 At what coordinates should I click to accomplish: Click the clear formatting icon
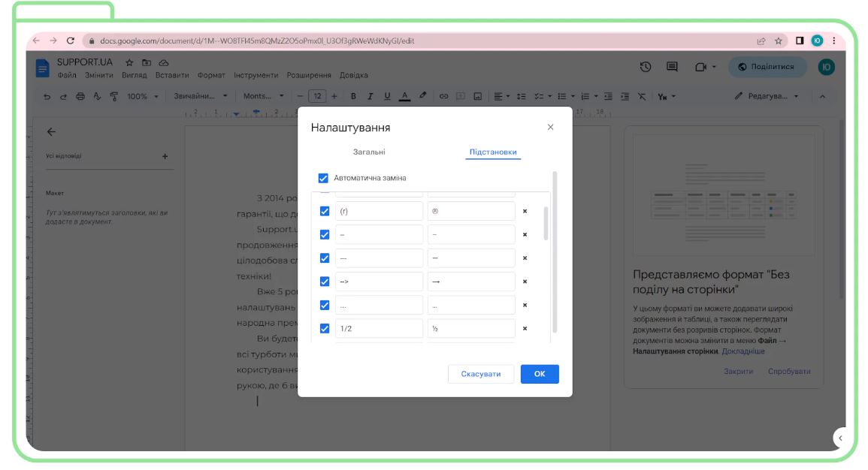[642, 96]
